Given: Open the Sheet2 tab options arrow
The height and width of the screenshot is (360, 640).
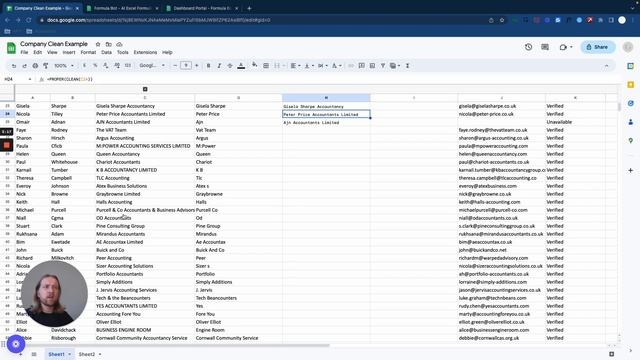Looking at the screenshot, I should (x=100, y=354).
